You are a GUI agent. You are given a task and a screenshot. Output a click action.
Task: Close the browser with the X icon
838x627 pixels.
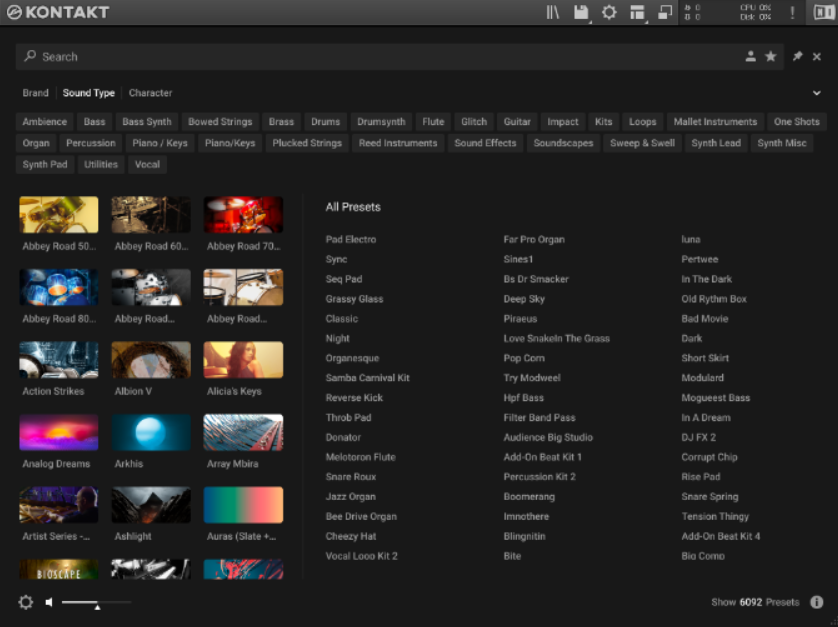coord(817,56)
